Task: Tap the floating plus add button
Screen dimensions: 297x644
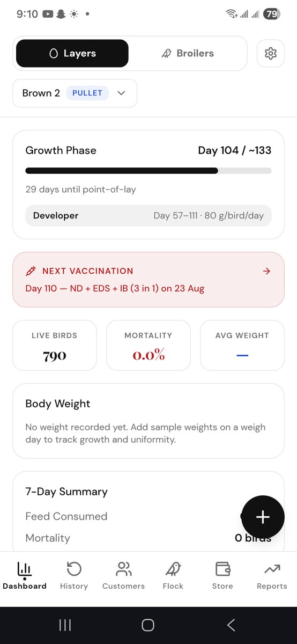Action: [x=263, y=517]
